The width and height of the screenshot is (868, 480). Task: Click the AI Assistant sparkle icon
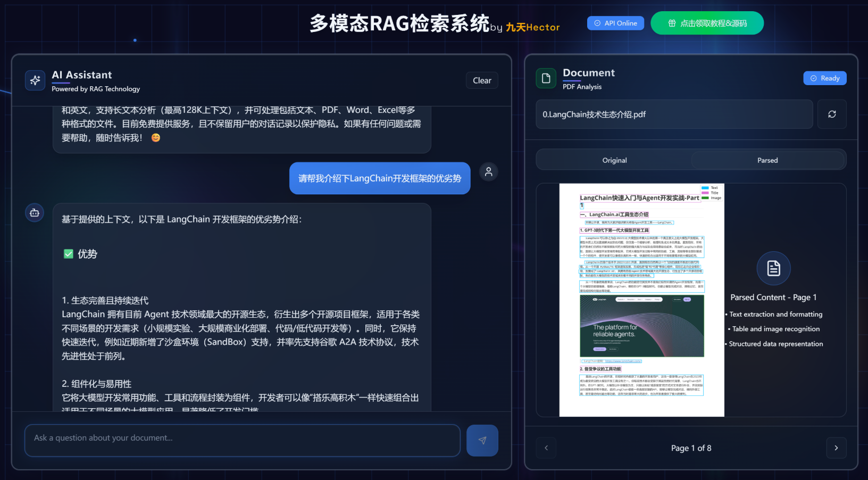tap(35, 80)
